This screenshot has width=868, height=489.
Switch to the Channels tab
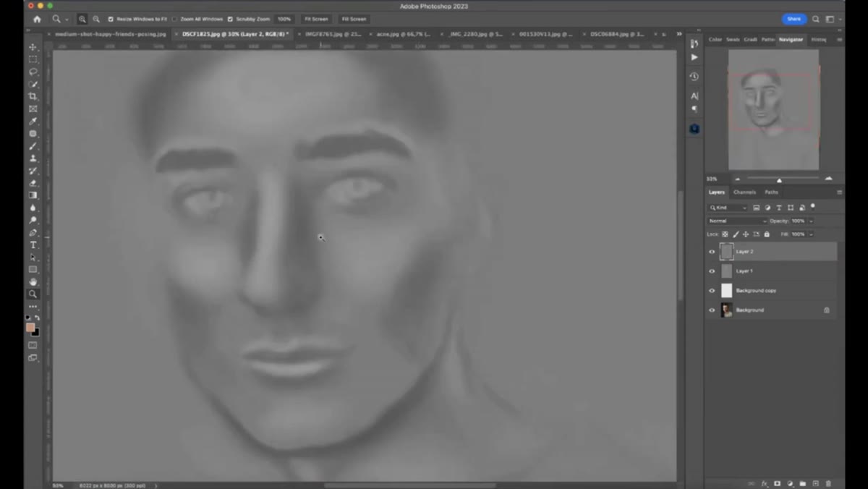(744, 192)
